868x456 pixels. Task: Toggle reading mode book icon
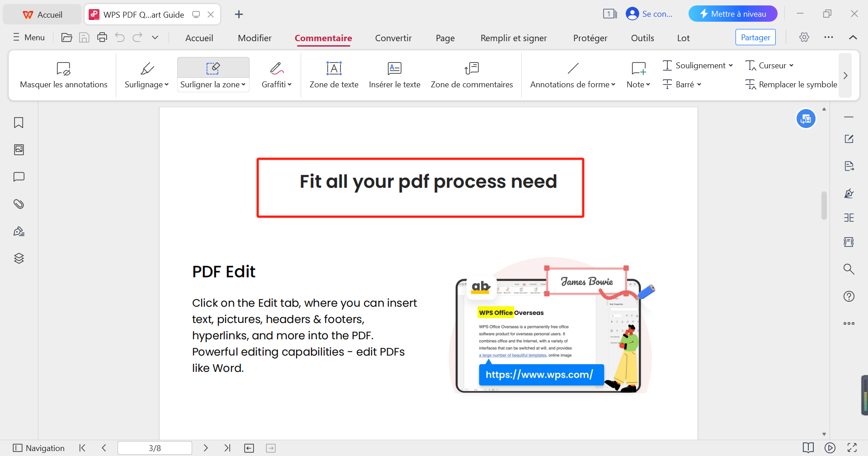(x=808, y=448)
